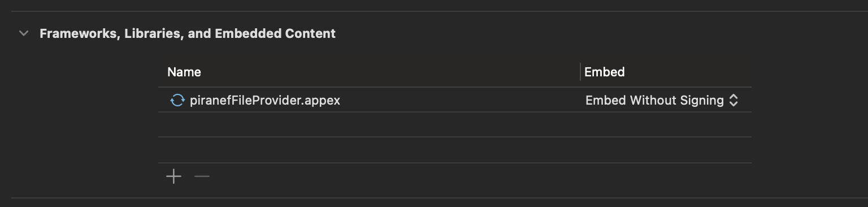Click the Name column header
Screen dimensions: 868x207
[184, 72]
